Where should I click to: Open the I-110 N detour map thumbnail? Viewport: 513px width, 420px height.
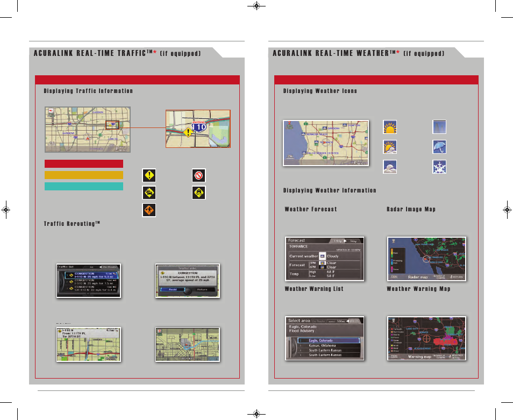point(89,344)
